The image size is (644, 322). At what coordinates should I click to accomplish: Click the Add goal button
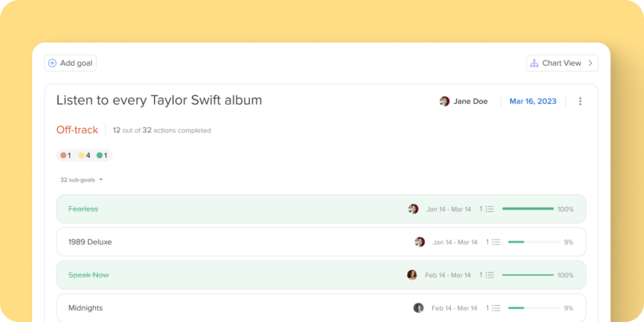(70, 63)
